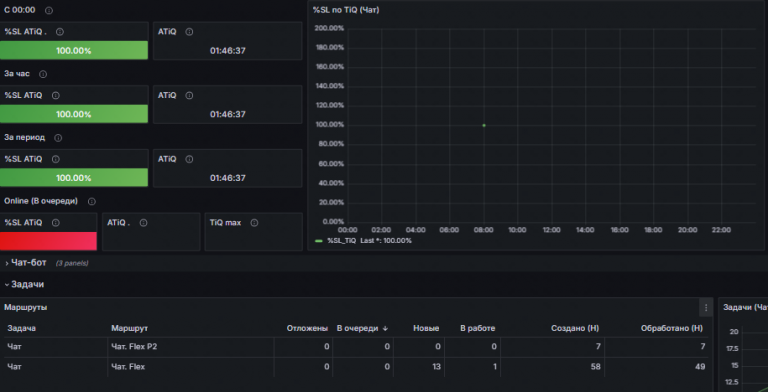Click green data point on %SL chart
Image resolution: width=768 pixels, height=392 pixels.
tap(484, 125)
